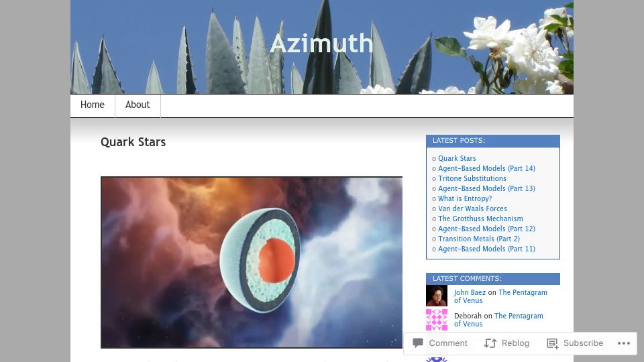Open Agent-Based Models (Part 13) post
This screenshot has width=644, height=362.
486,188
